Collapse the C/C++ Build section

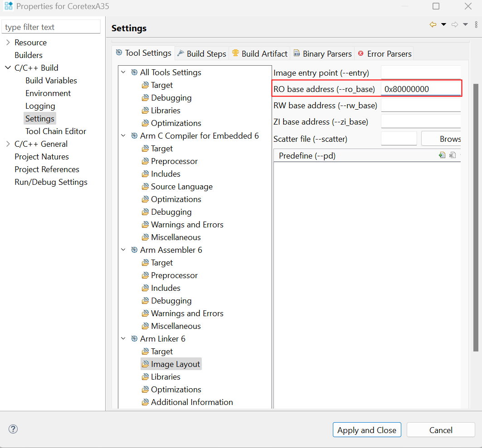tap(8, 67)
